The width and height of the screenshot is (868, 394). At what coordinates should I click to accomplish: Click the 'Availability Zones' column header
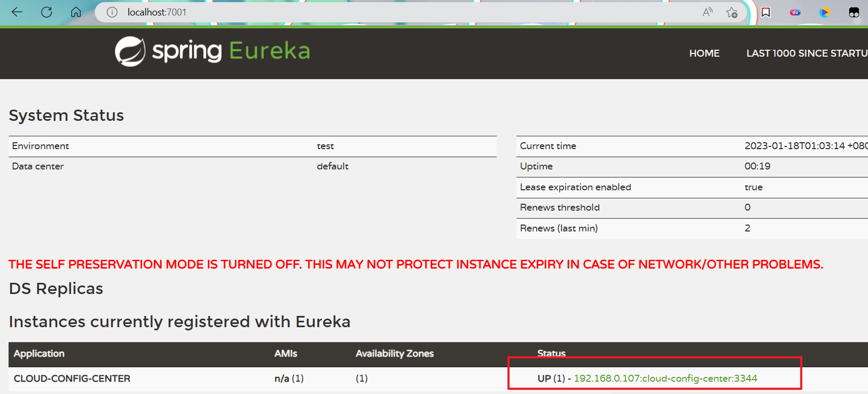395,353
